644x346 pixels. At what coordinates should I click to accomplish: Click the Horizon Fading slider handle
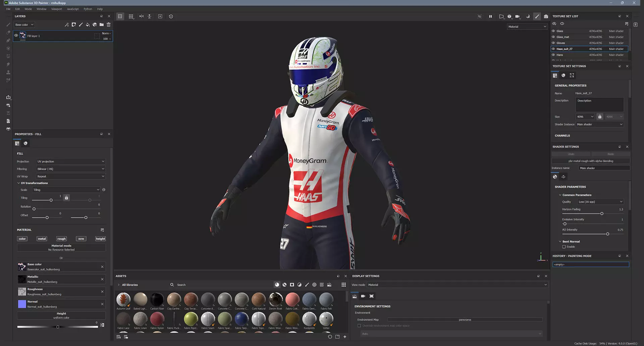[x=602, y=213]
